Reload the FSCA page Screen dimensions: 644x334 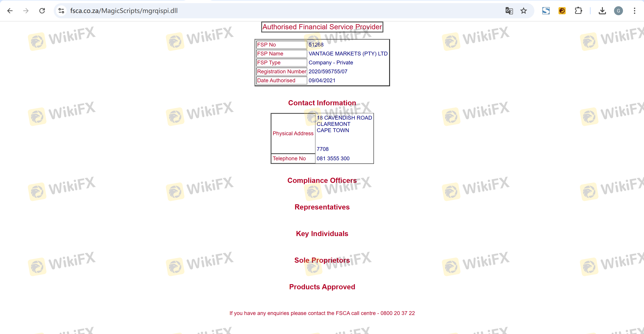click(x=42, y=11)
